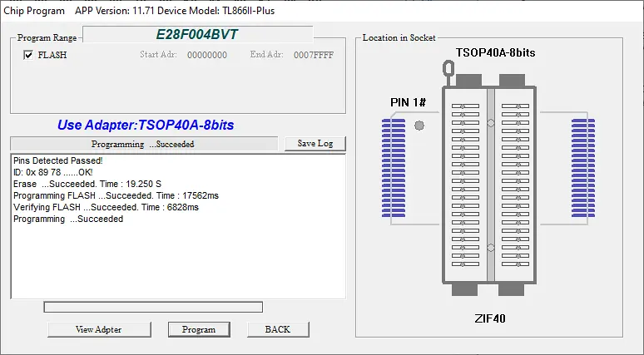Click the End Adr value 0007FFFF
Viewport: 644px width, 355px height.
click(x=314, y=55)
